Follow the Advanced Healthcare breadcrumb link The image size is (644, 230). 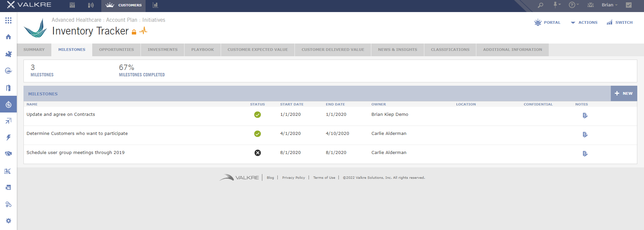[x=76, y=20]
